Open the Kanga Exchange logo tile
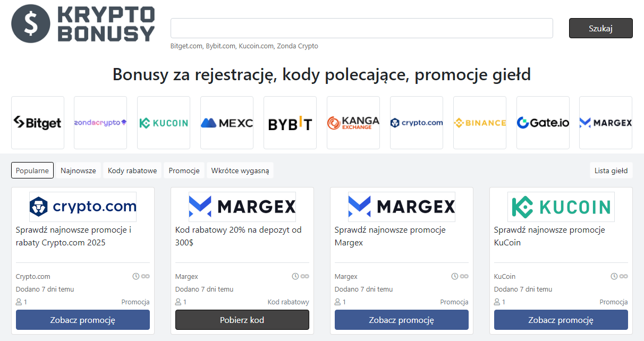This screenshot has width=644, height=341. tap(353, 123)
